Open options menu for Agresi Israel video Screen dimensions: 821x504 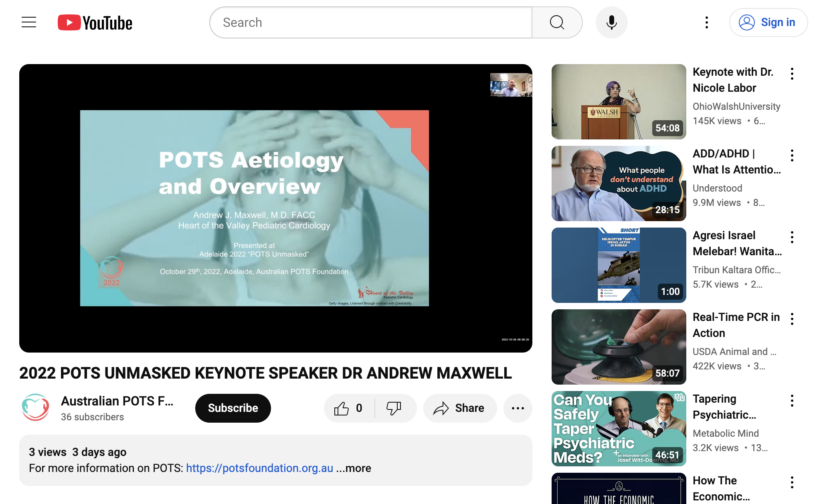792,237
